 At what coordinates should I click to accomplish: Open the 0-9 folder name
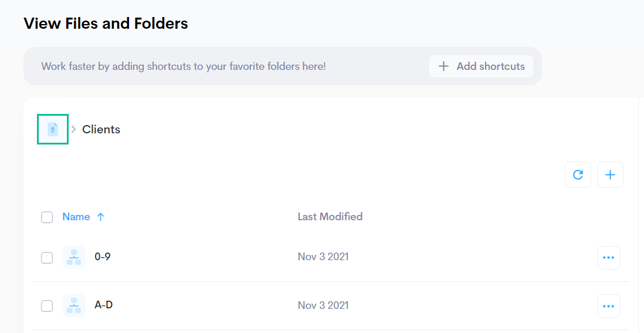[103, 257]
